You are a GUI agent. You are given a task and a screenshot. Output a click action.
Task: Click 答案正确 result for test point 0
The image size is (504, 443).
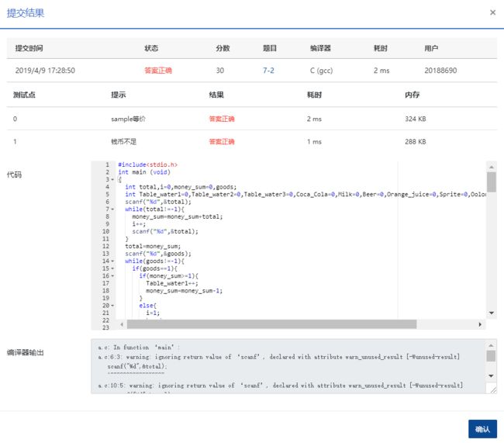[222, 119]
